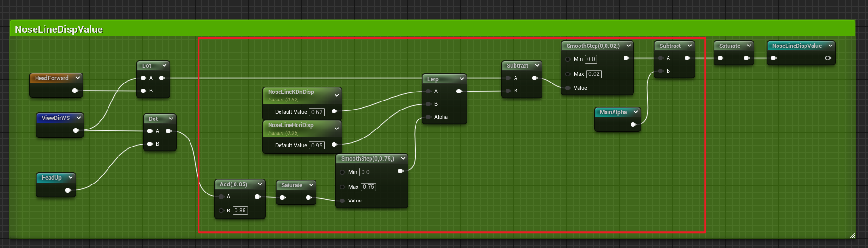Click the NoseLineKDnDisp output pin
This screenshot has width=868, height=248.
click(334, 111)
